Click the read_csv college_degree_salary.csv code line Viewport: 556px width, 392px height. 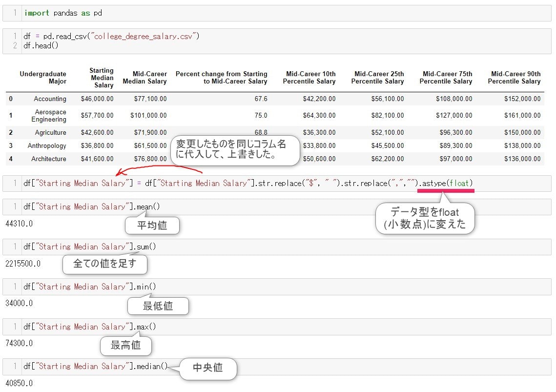(111, 36)
